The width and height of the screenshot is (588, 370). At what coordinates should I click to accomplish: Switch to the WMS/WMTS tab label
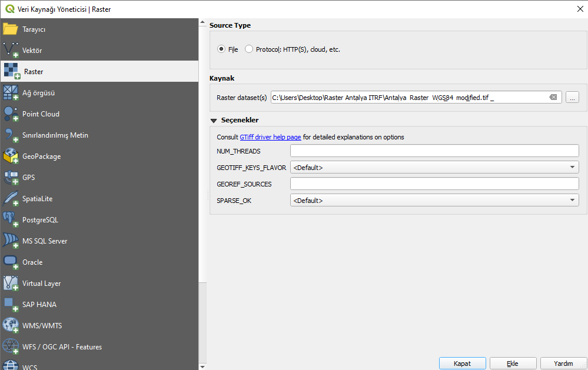[42, 326]
